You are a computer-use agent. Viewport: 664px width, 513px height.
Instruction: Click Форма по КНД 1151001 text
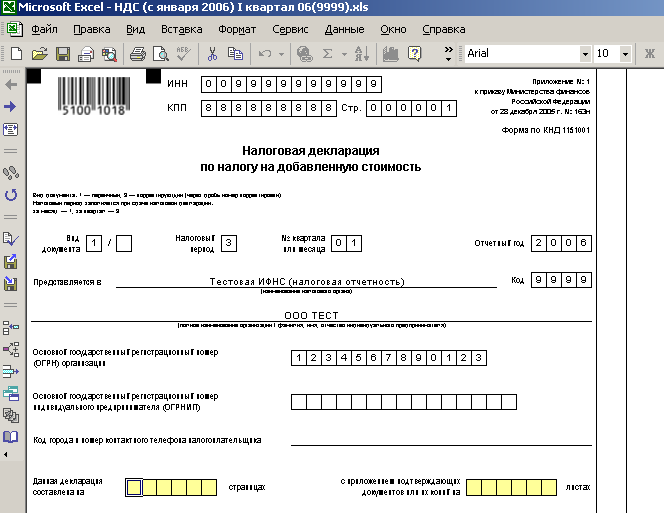point(545,130)
